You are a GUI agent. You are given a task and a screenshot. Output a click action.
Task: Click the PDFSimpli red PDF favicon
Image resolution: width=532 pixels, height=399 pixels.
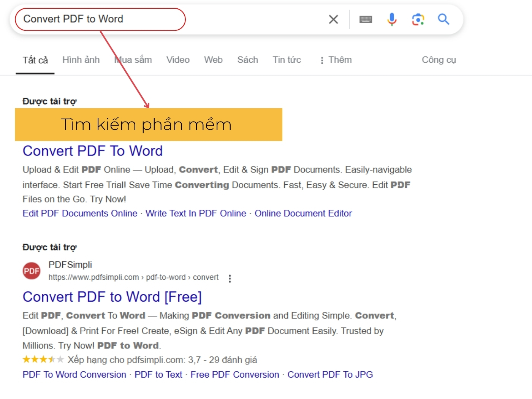pos(32,271)
